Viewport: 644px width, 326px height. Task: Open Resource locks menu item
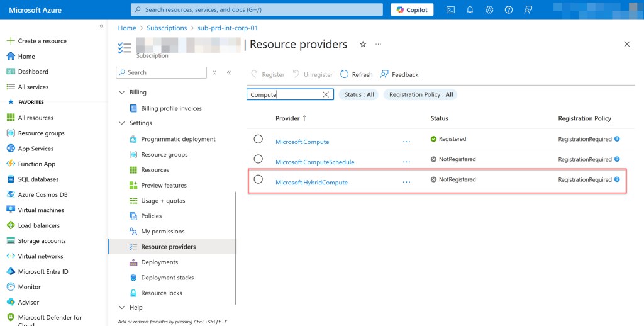[x=162, y=293]
